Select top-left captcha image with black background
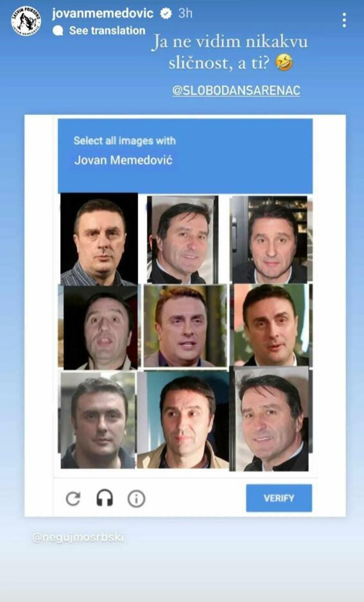Image resolution: width=364 pixels, height=602 pixels. (x=99, y=239)
